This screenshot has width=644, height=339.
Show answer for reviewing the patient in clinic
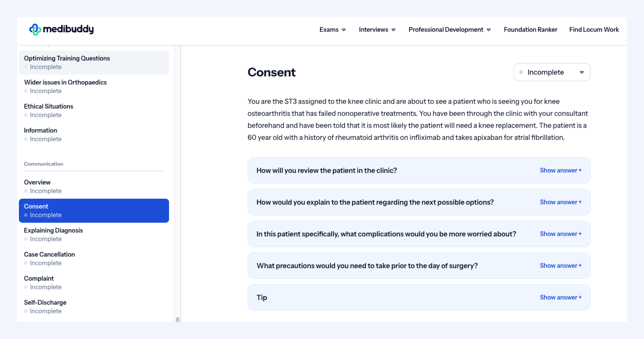pos(561,171)
